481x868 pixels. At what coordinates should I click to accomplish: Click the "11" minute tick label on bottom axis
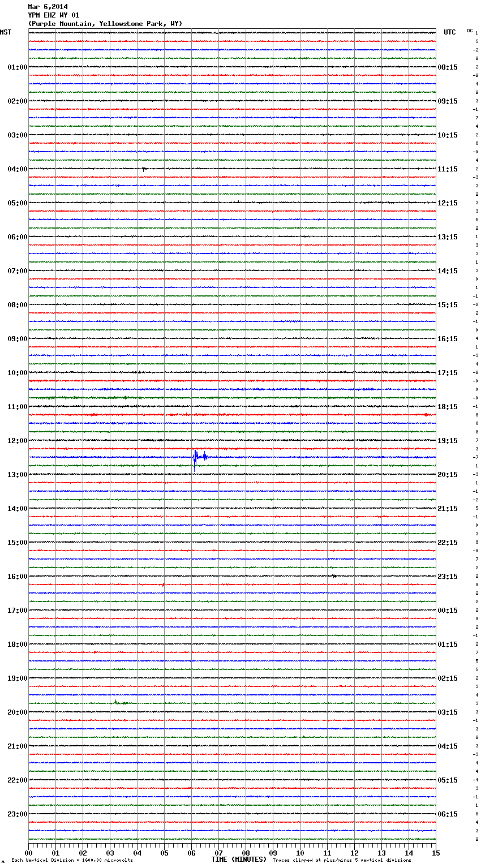[327, 853]
